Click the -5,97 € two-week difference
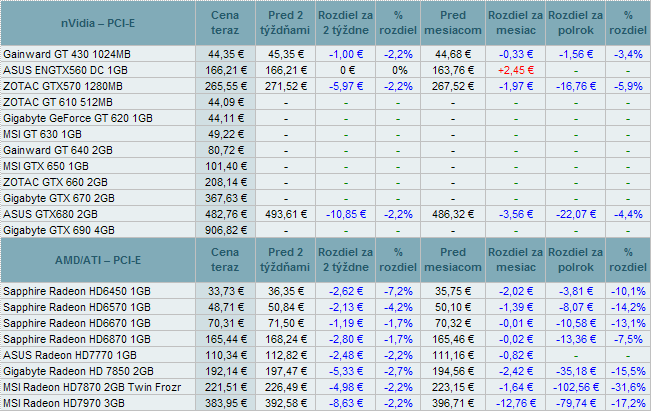This screenshot has height=411, width=651. pyautogui.click(x=346, y=86)
